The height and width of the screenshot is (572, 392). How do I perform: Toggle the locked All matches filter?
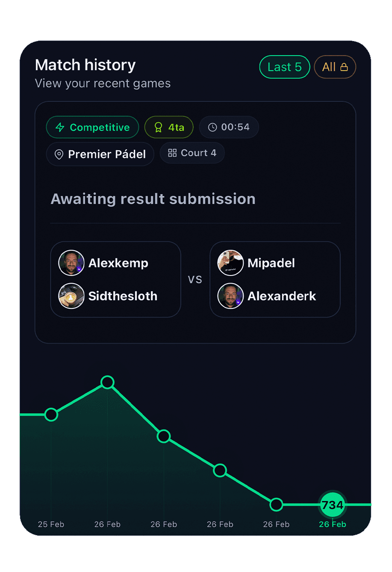(x=335, y=67)
